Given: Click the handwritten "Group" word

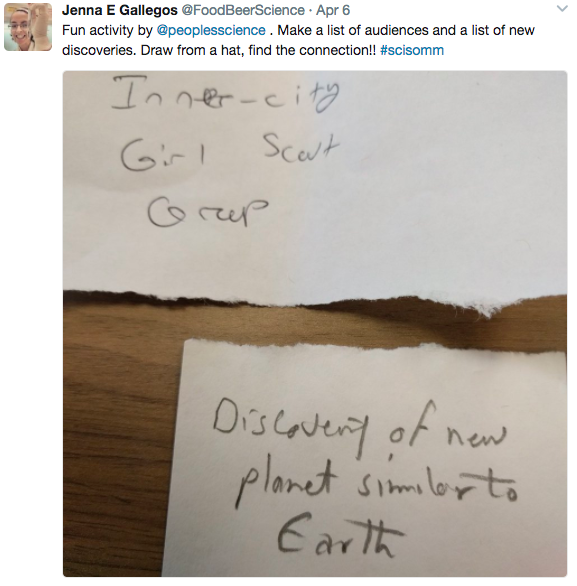Looking at the screenshot, I should coord(208,212).
